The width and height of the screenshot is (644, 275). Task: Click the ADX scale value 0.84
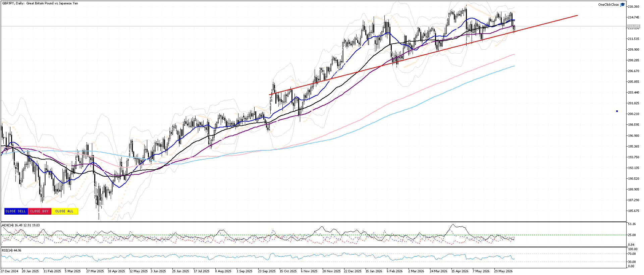point(631,245)
